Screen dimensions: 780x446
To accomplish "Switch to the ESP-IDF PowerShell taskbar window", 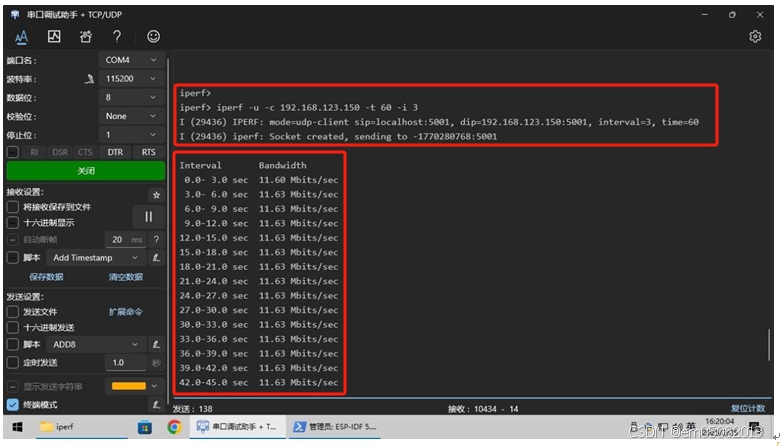I will [334, 427].
